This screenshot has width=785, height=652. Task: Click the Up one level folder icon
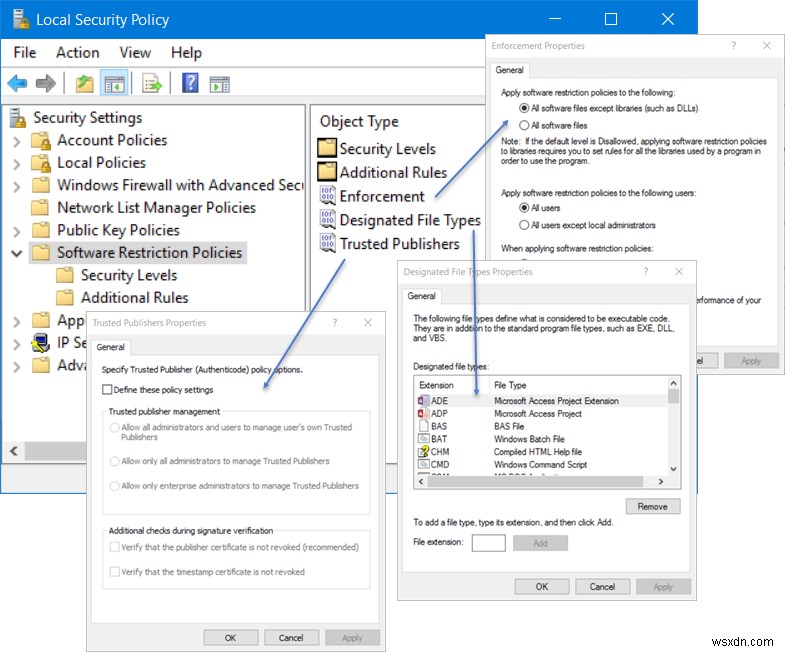click(85, 84)
